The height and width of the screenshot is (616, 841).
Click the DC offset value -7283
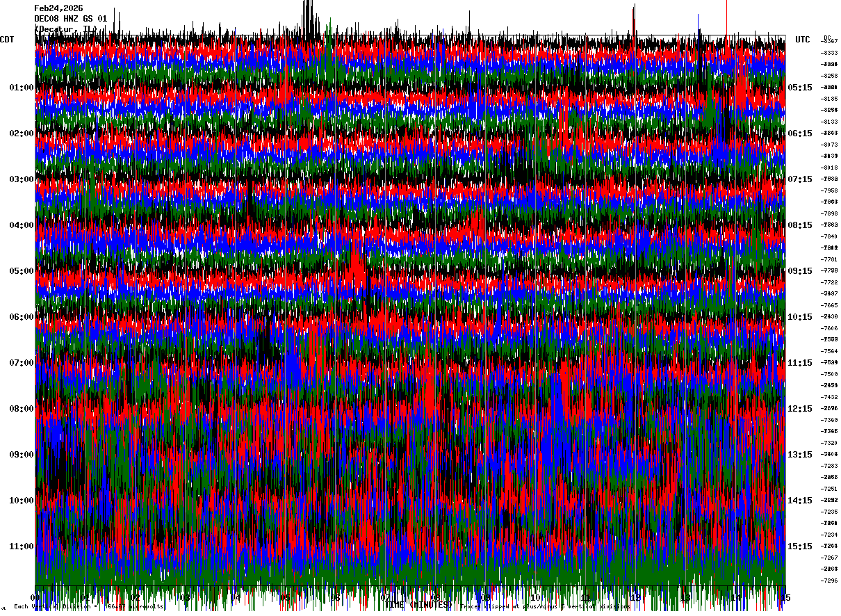[830, 466]
